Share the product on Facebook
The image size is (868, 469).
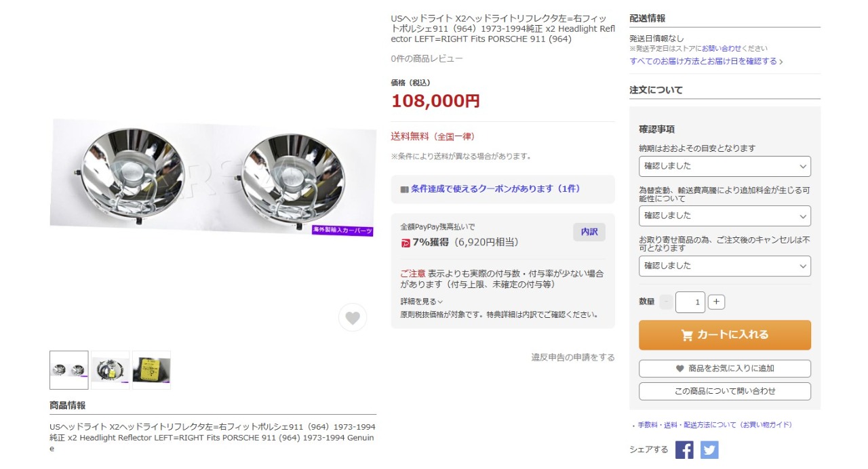pyautogui.click(x=684, y=449)
